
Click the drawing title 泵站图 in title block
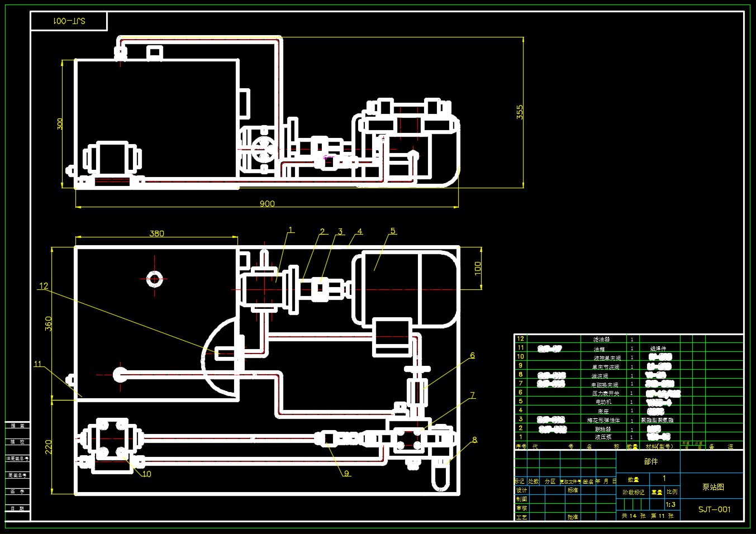(713, 487)
